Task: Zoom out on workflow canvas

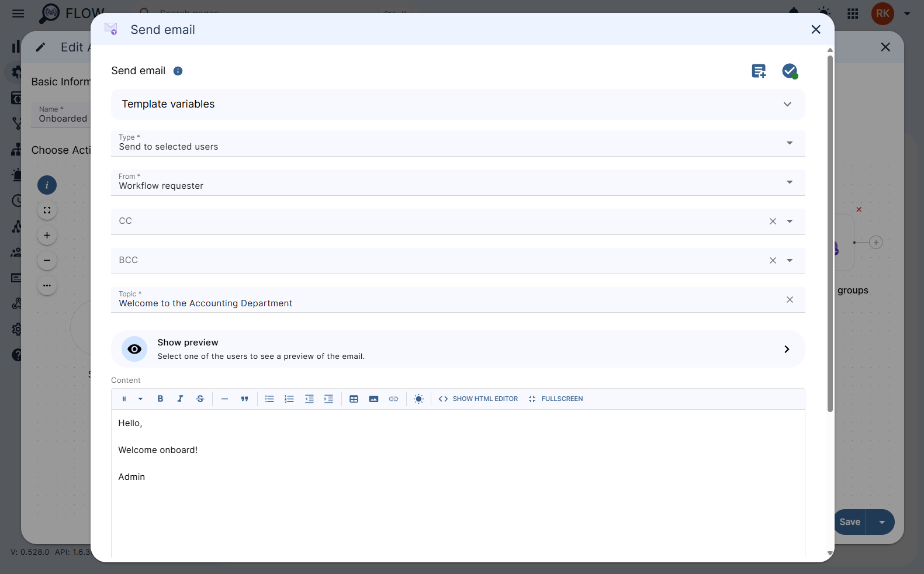Action: [x=47, y=261]
